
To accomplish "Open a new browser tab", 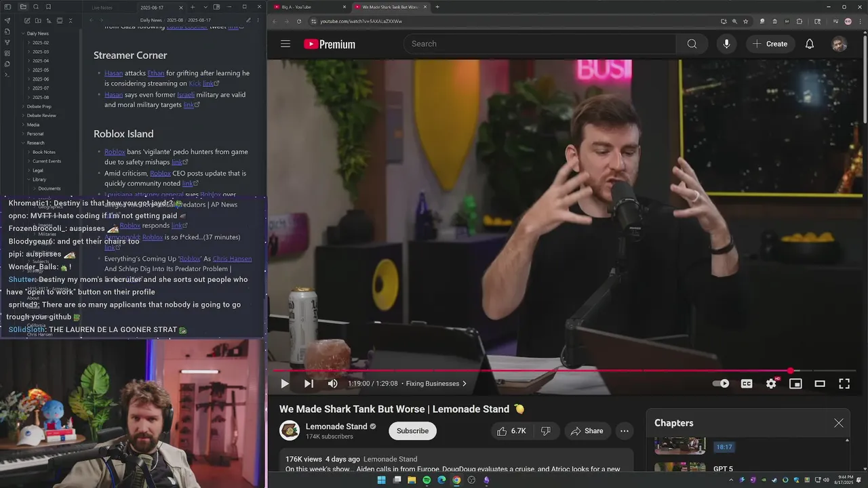I will coord(437,7).
